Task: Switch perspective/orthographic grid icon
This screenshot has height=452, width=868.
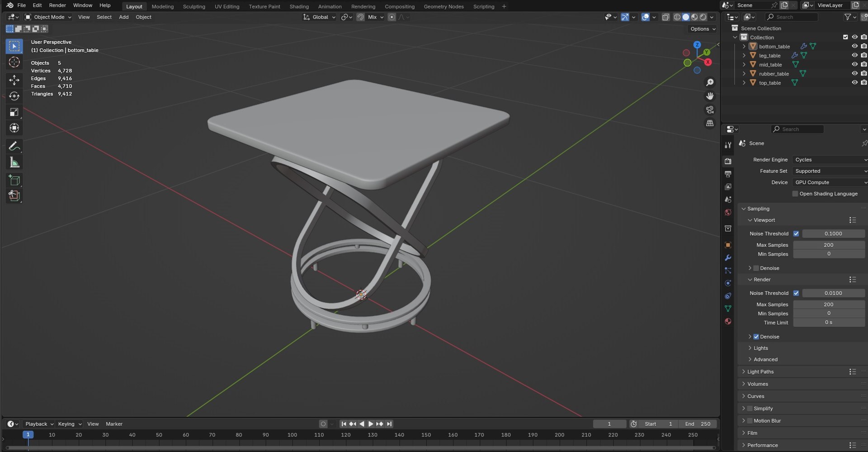Action: point(710,123)
